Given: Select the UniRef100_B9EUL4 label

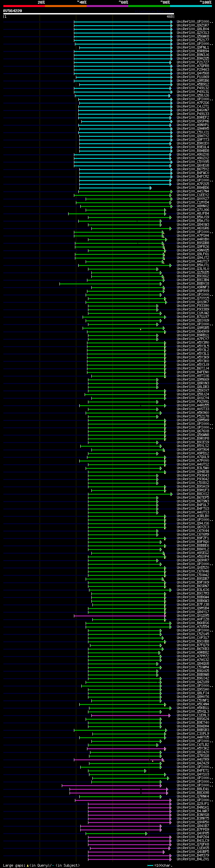Looking at the screenshot, I should (x=193, y=147).
